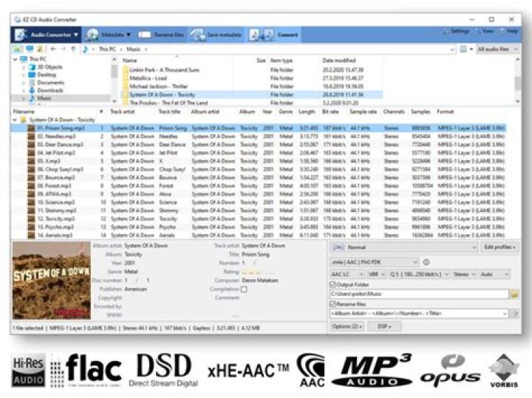Collapse the This PC tree node
The width and height of the screenshot is (532, 398).
point(15,59)
